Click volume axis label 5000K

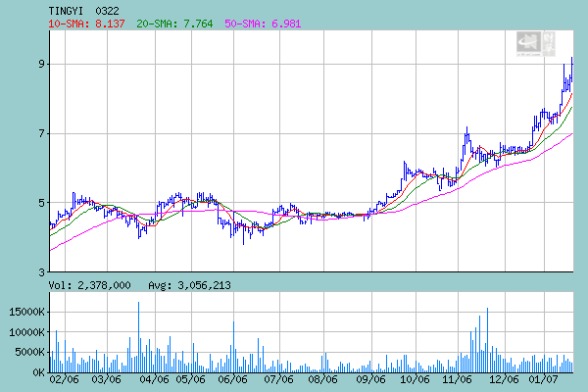click(x=29, y=352)
